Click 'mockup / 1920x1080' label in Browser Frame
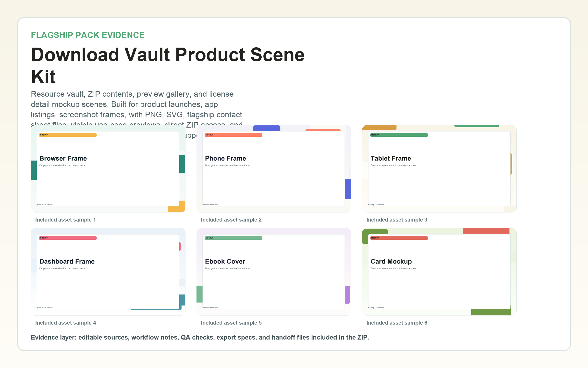Screen dimensions: 588x368 coord(45,205)
